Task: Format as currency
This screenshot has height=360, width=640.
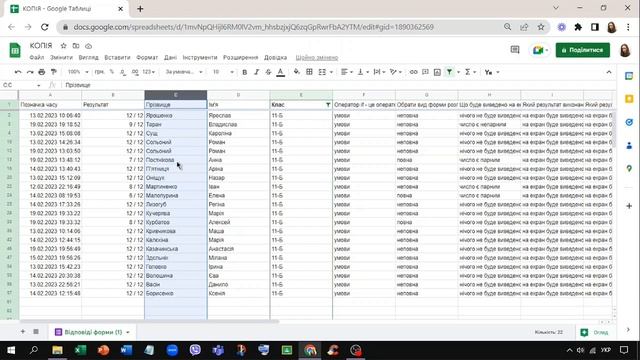Action: (x=99, y=72)
